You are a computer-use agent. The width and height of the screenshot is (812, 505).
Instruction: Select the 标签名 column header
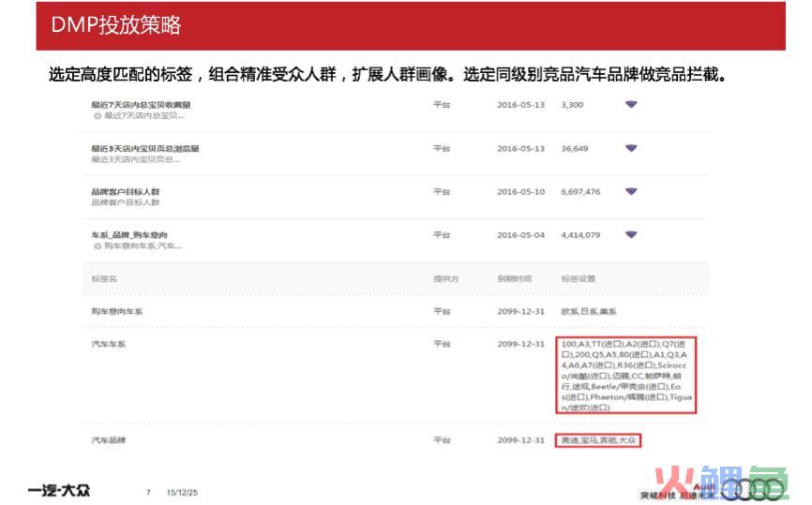104,279
